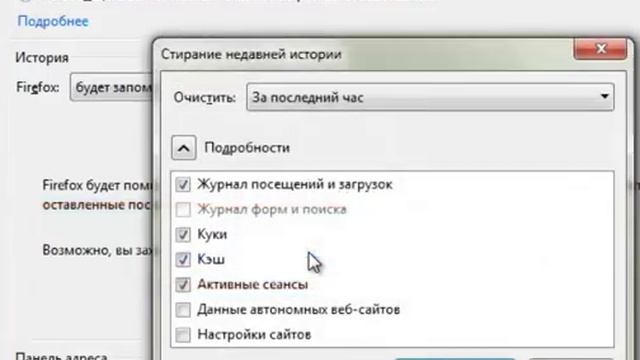Open the Очистить time range dropdown
Screen dimensions: 640x360
point(430,97)
